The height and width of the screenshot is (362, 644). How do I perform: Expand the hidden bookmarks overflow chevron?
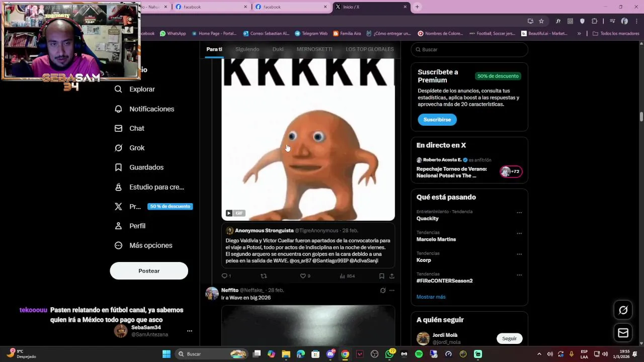[x=579, y=34]
